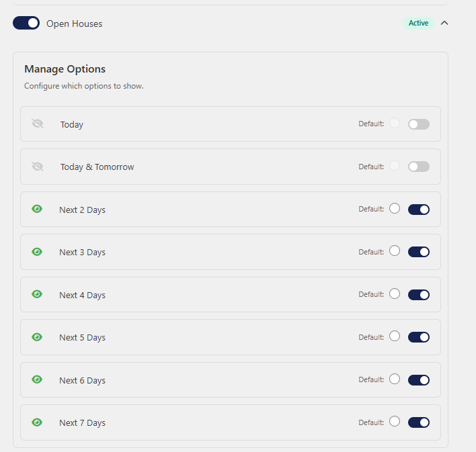Click the crossed-out eye icon for Today & Tomorrow
The width and height of the screenshot is (476, 452).
[37, 167]
